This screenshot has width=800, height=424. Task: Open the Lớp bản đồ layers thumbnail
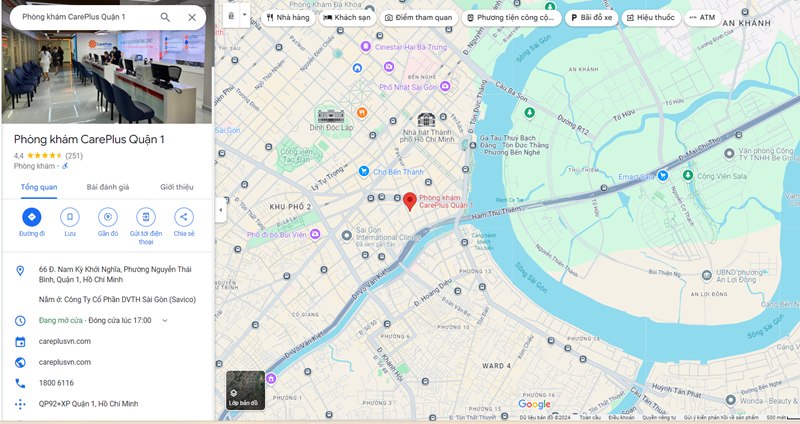point(245,390)
